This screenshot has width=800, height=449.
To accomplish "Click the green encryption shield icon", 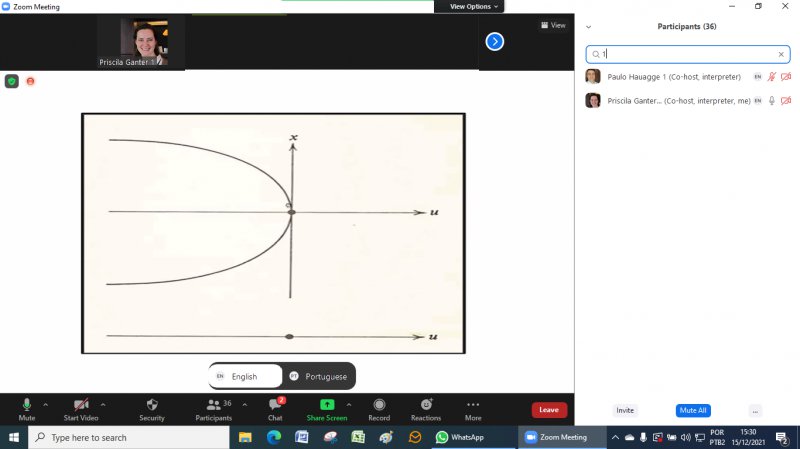I will coord(12,81).
